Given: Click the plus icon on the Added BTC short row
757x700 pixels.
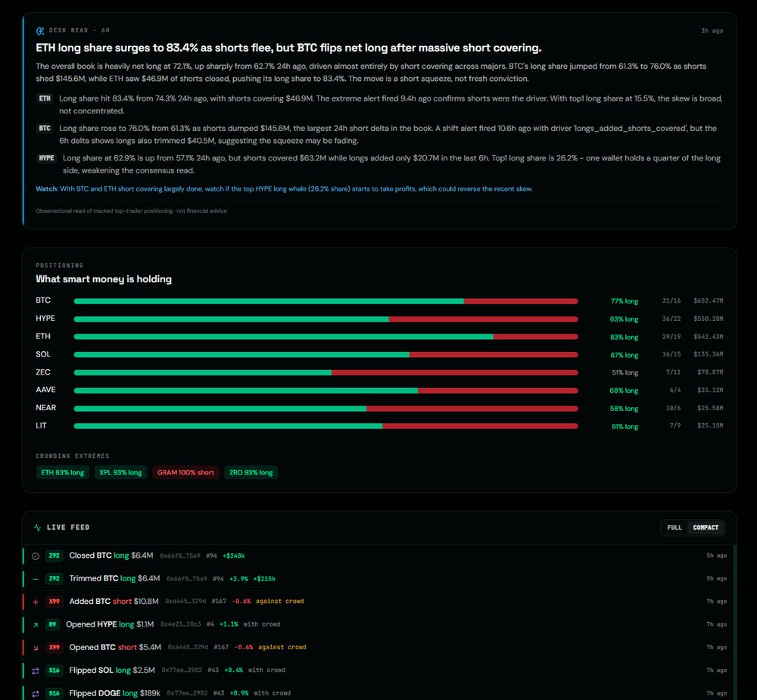Looking at the screenshot, I should pyautogui.click(x=36, y=602).
